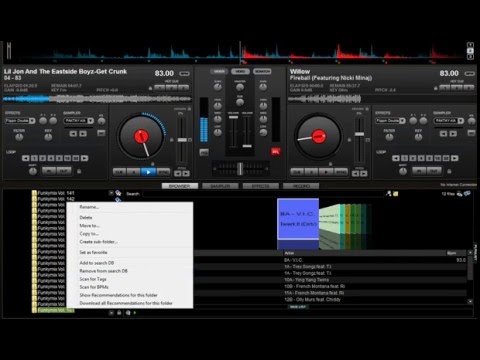Click right deck loop IN button
Viewport: 480px width, 360px height.
point(419,171)
